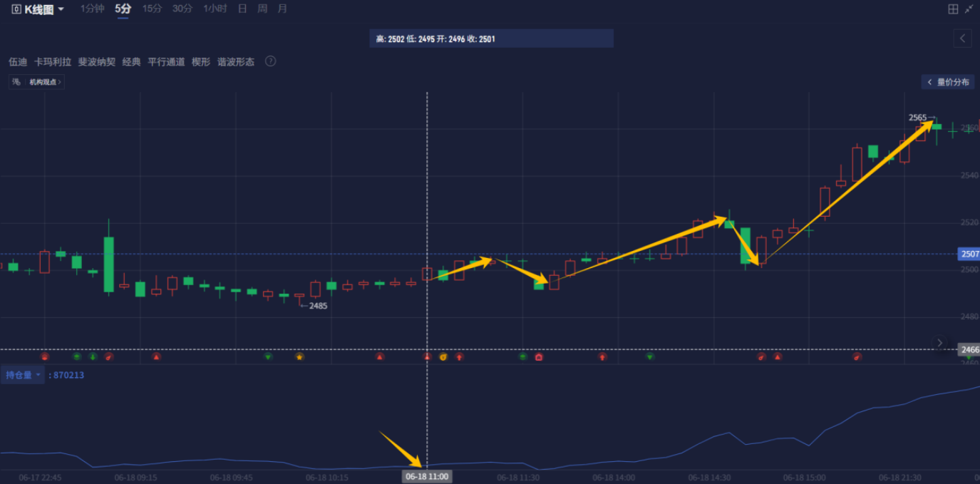980x484 pixels.
Task: Switch chart to 1小时 period
Action: point(215,9)
